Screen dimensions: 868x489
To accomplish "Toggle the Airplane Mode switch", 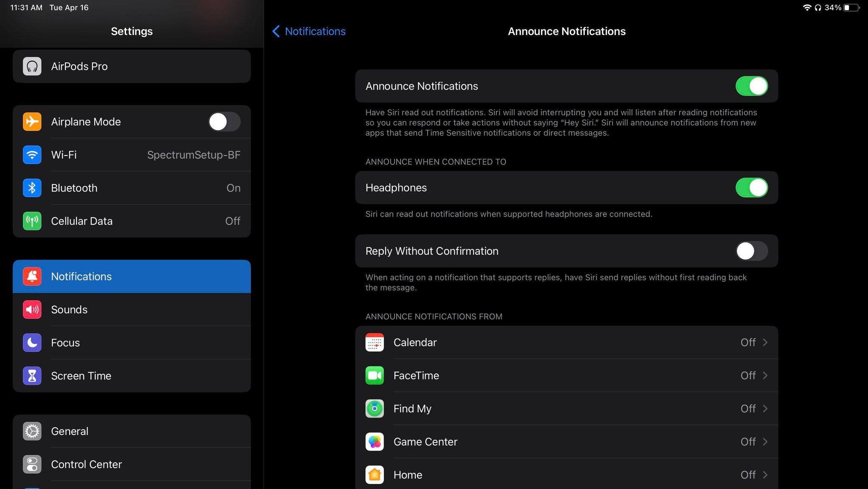I will coord(224,122).
